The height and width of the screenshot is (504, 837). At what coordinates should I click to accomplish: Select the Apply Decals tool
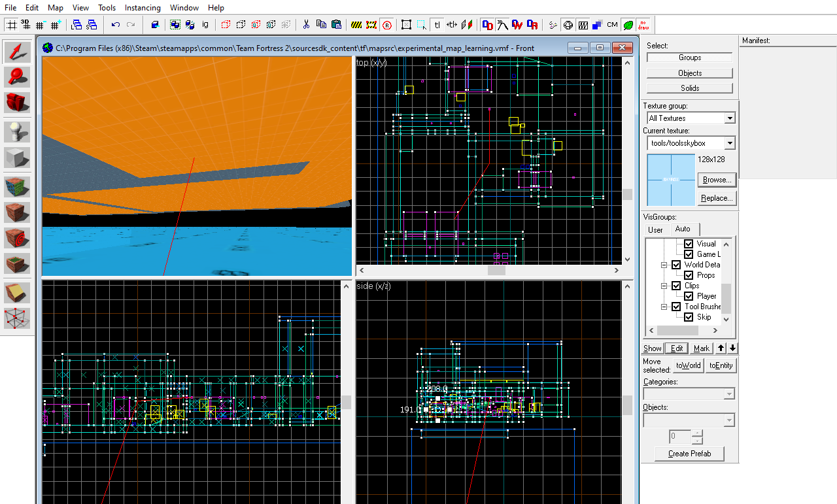pyautogui.click(x=17, y=238)
